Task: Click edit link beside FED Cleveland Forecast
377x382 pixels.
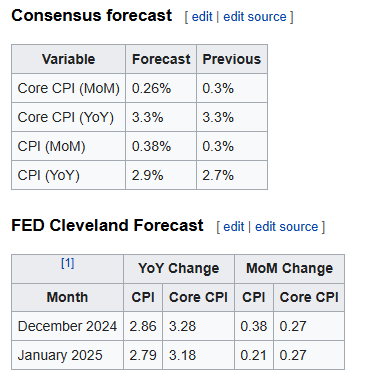Action: coord(234,227)
